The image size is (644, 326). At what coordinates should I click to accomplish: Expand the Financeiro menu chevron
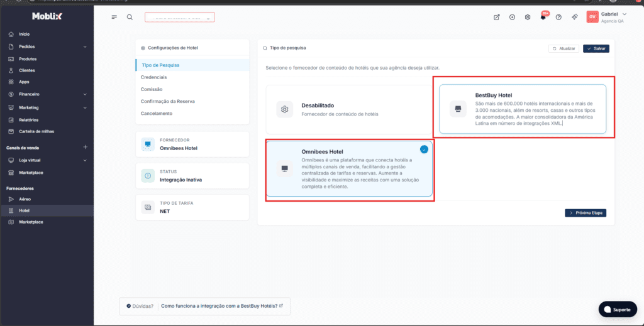(x=85, y=94)
